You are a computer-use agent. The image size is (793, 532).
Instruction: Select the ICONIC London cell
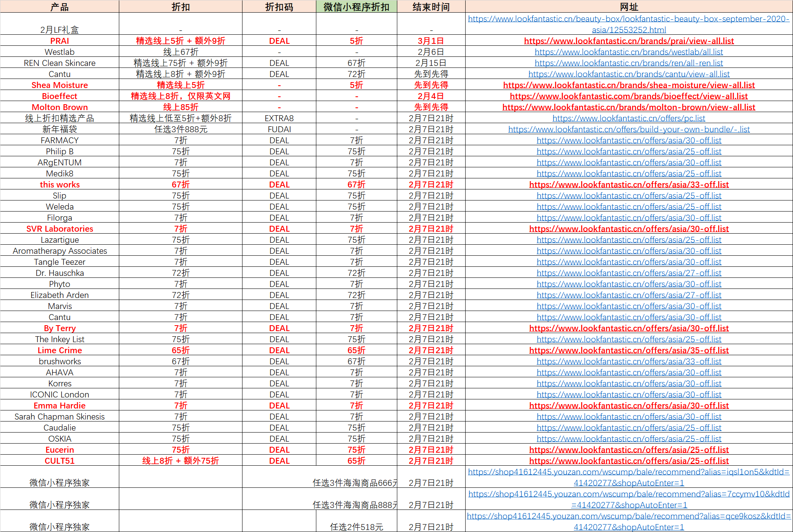tap(60, 395)
